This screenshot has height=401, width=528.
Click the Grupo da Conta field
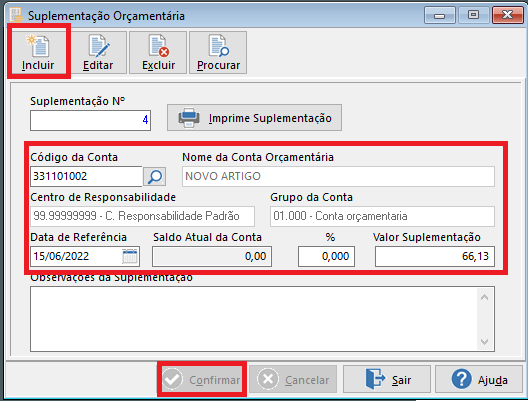click(382, 216)
